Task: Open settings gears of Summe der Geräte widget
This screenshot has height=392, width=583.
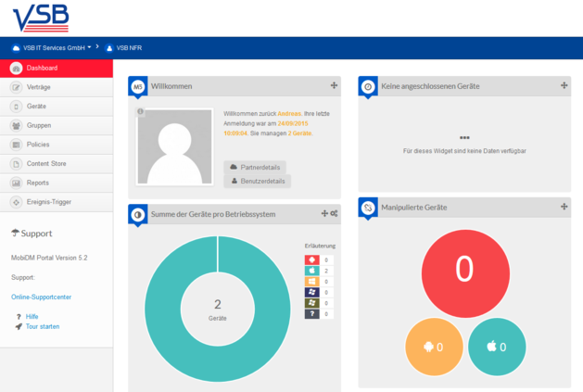Action: point(334,213)
